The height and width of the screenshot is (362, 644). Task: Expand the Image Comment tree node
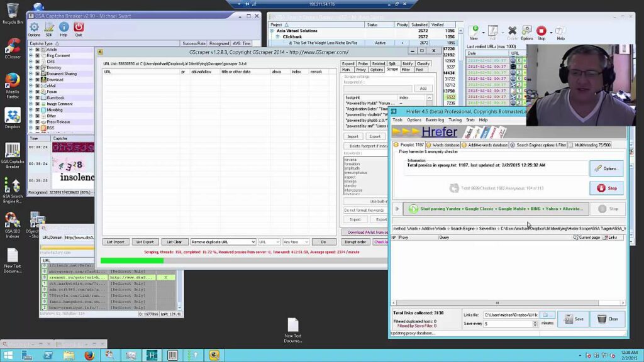click(x=31, y=104)
